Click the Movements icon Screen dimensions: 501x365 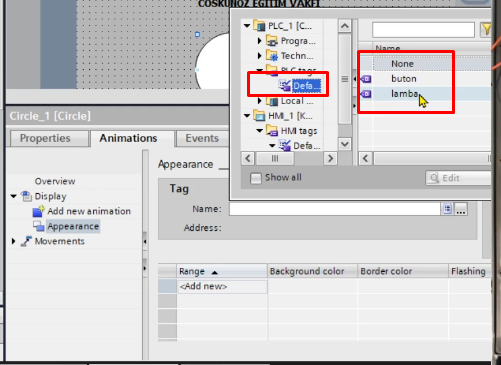pyautogui.click(x=26, y=241)
